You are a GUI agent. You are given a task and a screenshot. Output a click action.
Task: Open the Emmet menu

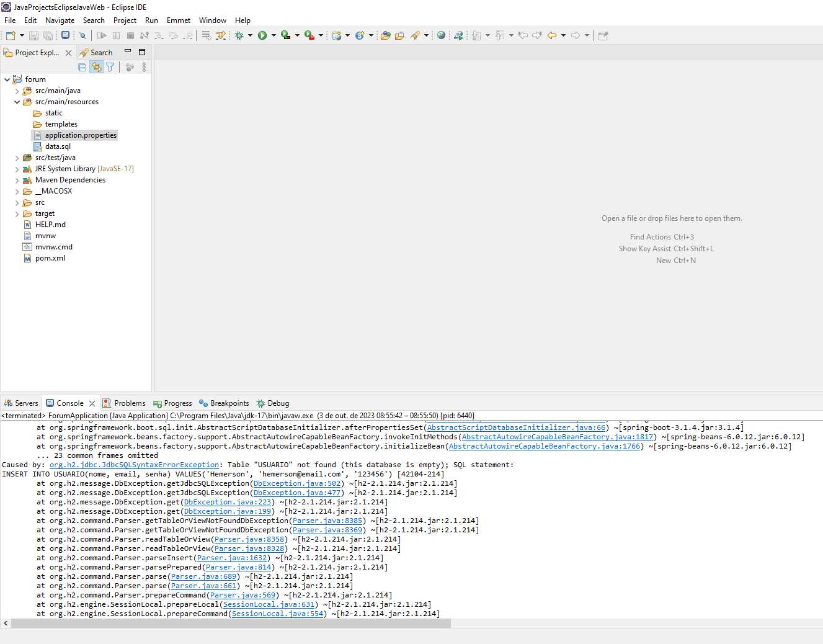coord(179,20)
